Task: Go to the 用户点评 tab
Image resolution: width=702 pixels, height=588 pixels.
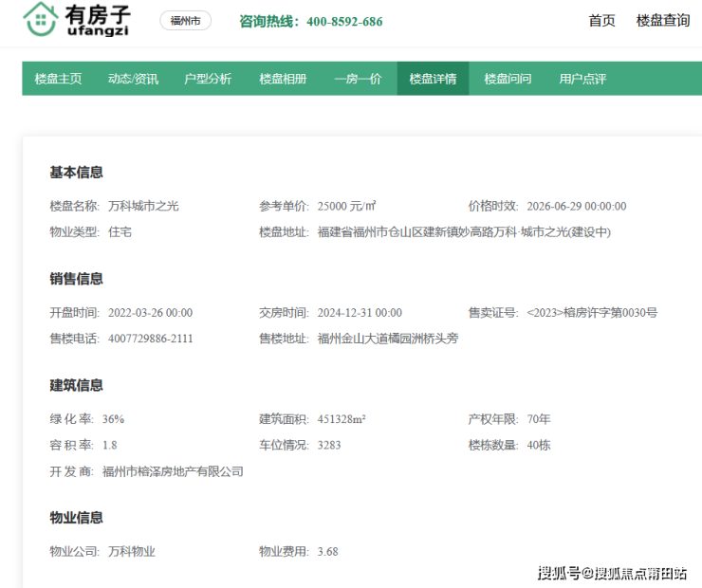Action: (x=582, y=79)
